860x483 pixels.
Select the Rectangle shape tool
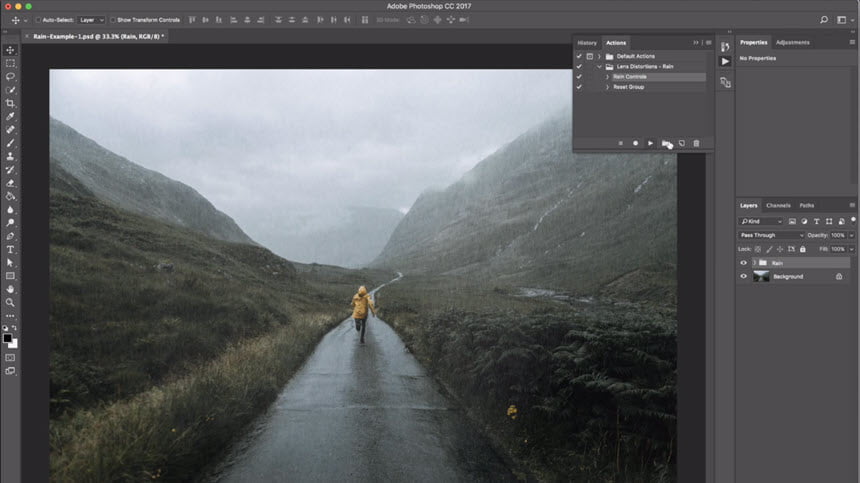(x=10, y=276)
